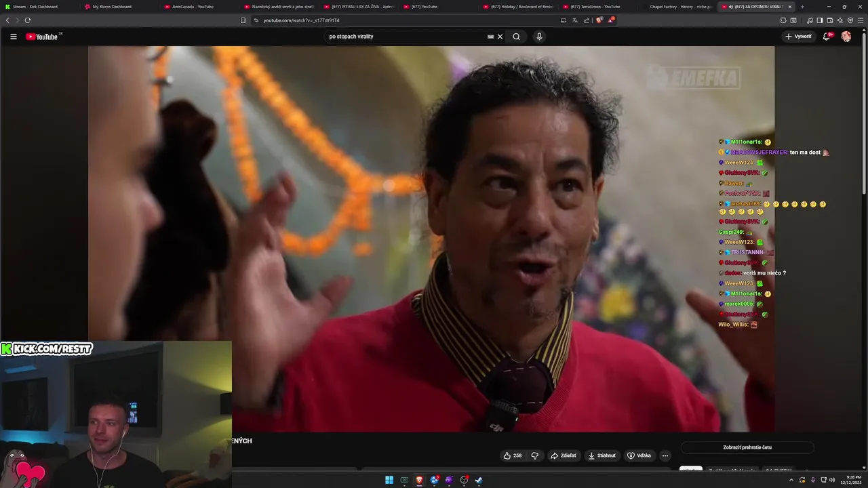Click the magnifier search button
This screenshot has width=868, height=488.
tap(516, 37)
